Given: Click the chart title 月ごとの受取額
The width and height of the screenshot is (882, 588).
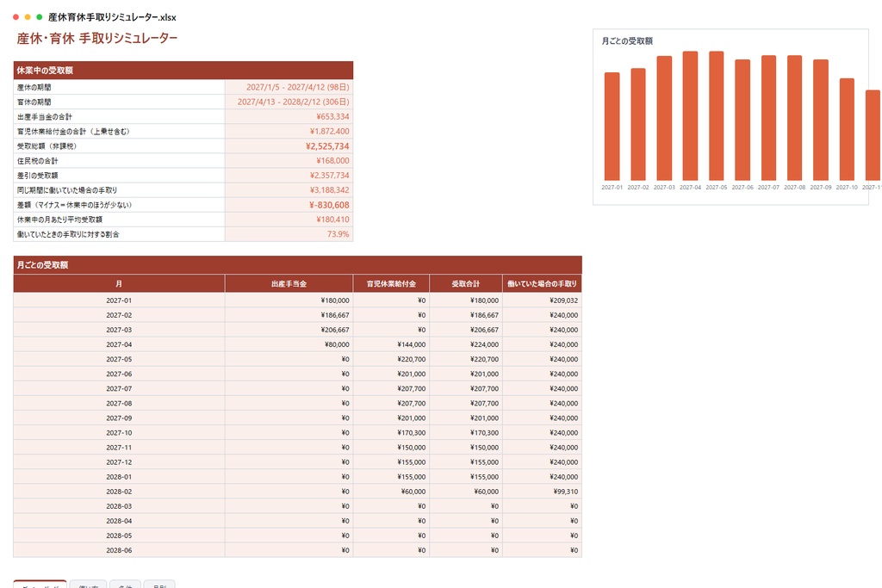Looking at the screenshot, I should click(627, 41).
